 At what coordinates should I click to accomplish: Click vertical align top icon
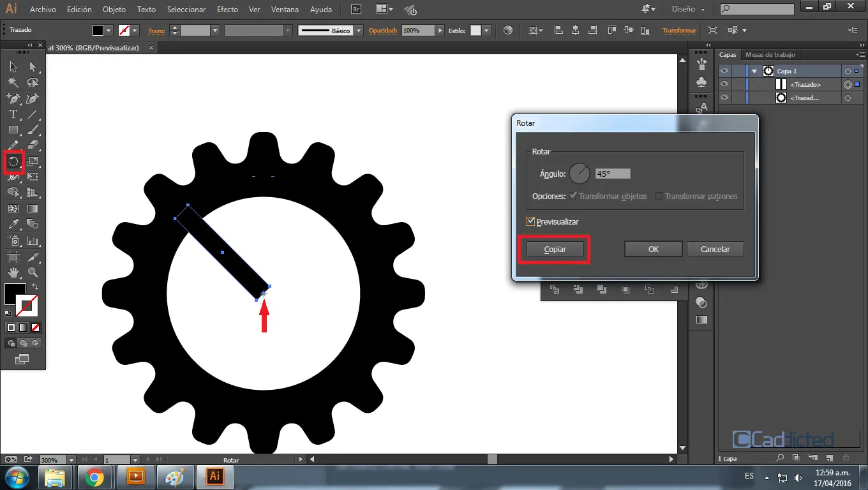[612, 30]
